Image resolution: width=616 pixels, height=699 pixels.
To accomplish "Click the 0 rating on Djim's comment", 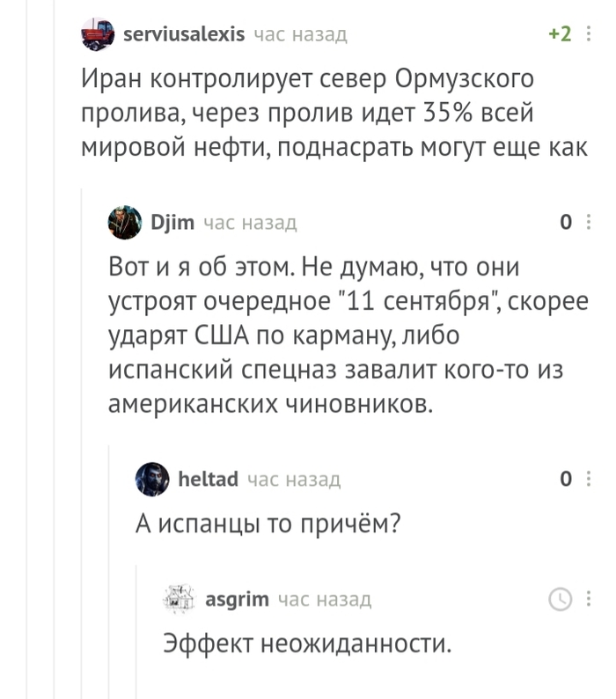I will [566, 223].
